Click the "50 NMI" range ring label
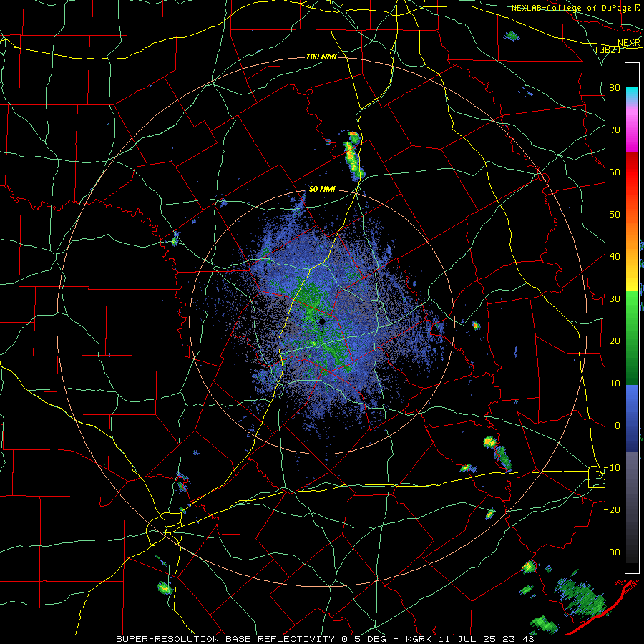This screenshot has height=644, width=644. [322, 190]
